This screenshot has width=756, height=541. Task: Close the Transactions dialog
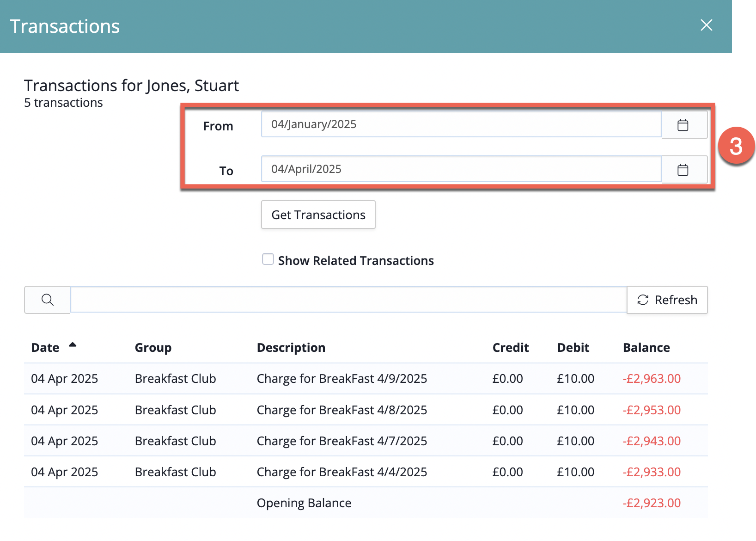[x=706, y=25]
